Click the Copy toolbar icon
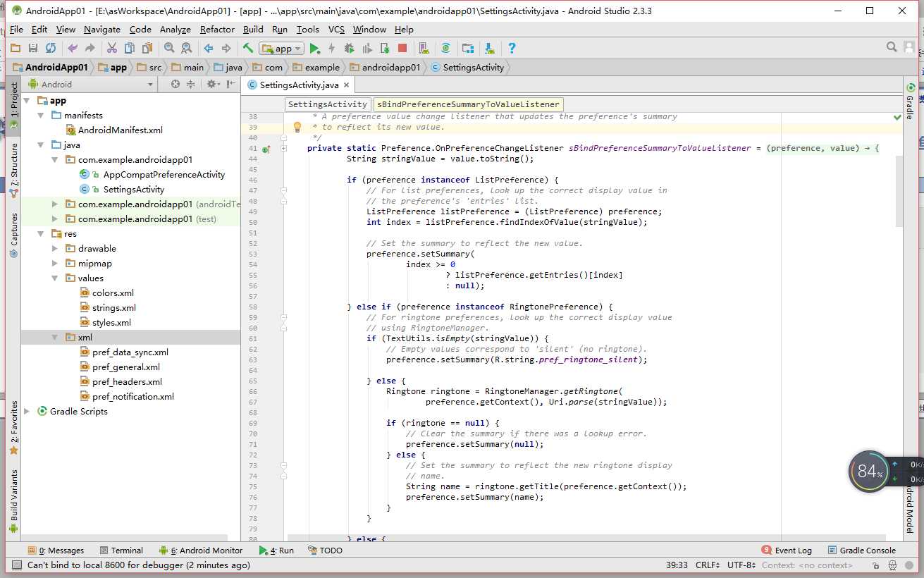The image size is (924, 578). point(130,48)
